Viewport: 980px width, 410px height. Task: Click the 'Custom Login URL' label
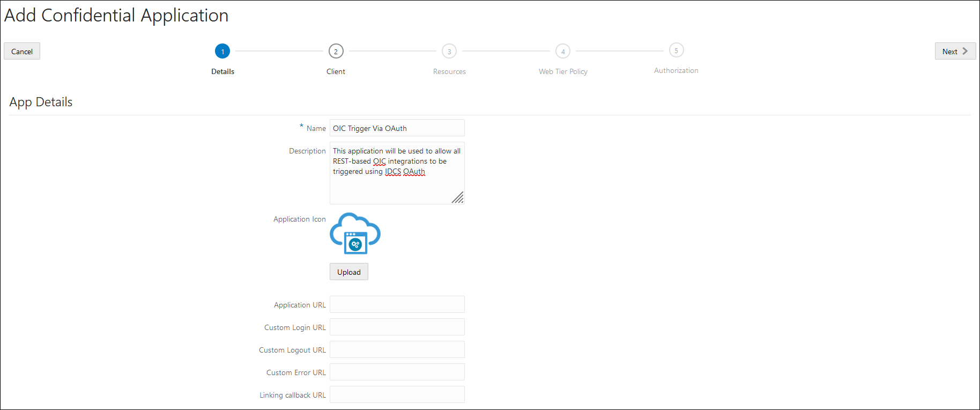(x=295, y=327)
